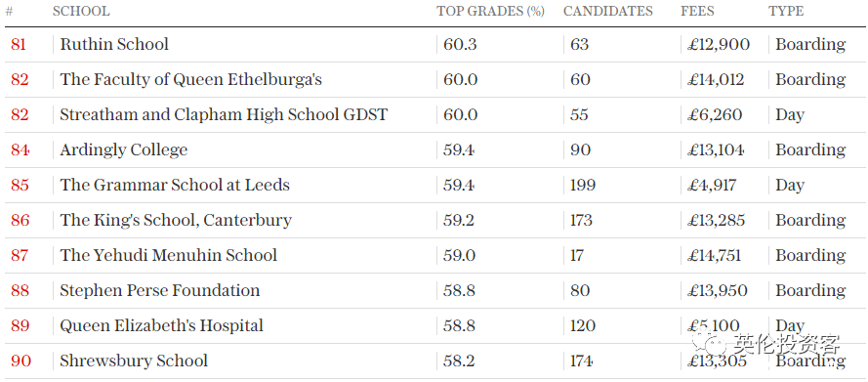Click the FEES column header

tap(697, 11)
